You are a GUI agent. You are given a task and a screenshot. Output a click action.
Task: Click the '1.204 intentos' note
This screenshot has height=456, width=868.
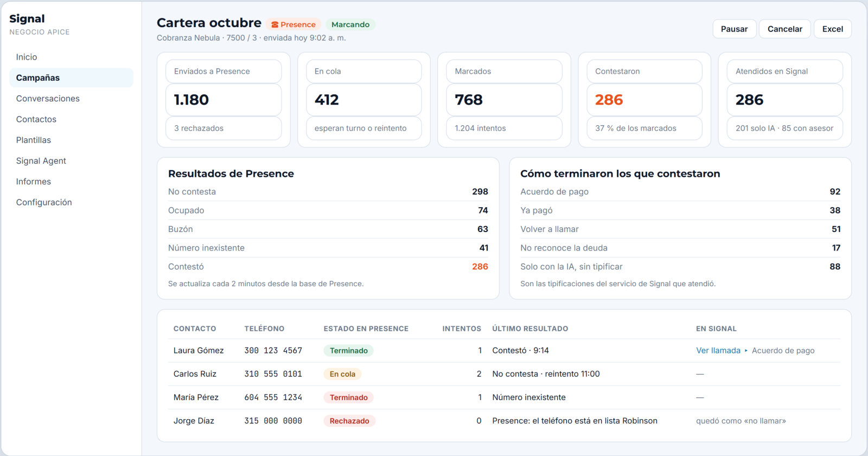(480, 128)
